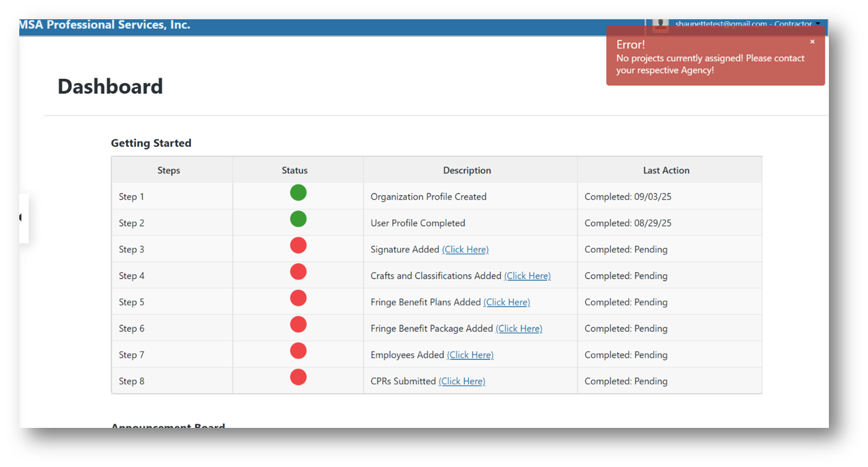The image size is (868, 467).
Task: Click the green status circle for Step 1
Action: [x=298, y=193]
